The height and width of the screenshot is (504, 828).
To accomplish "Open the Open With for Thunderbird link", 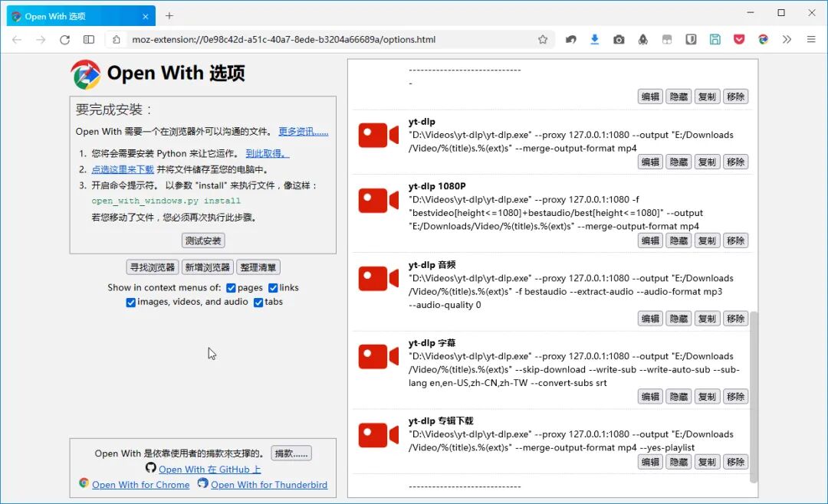I will (269, 485).
